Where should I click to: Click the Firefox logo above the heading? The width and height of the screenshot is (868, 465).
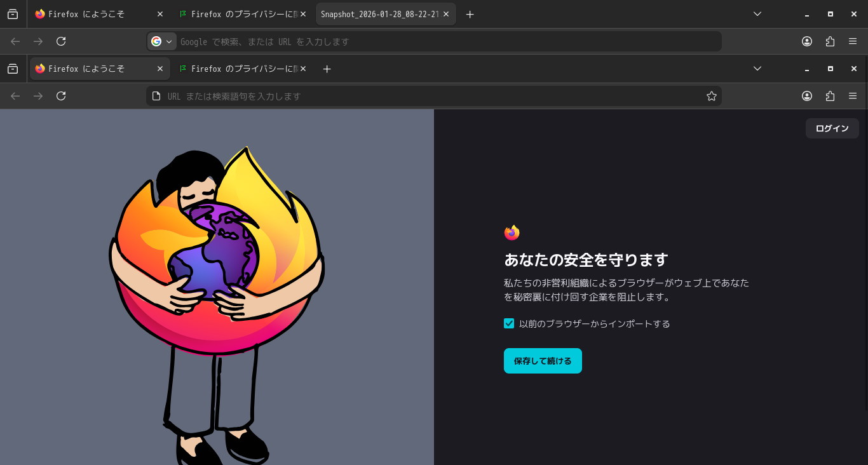point(512,232)
